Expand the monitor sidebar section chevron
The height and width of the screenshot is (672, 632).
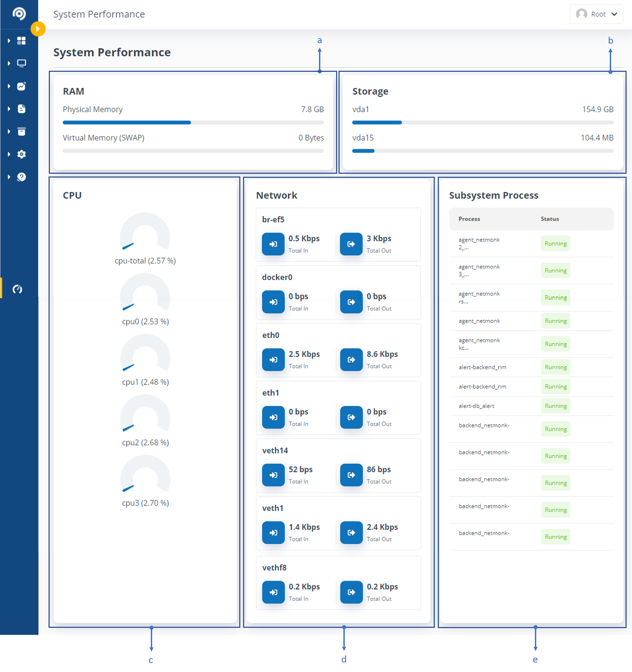coord(9,63)
